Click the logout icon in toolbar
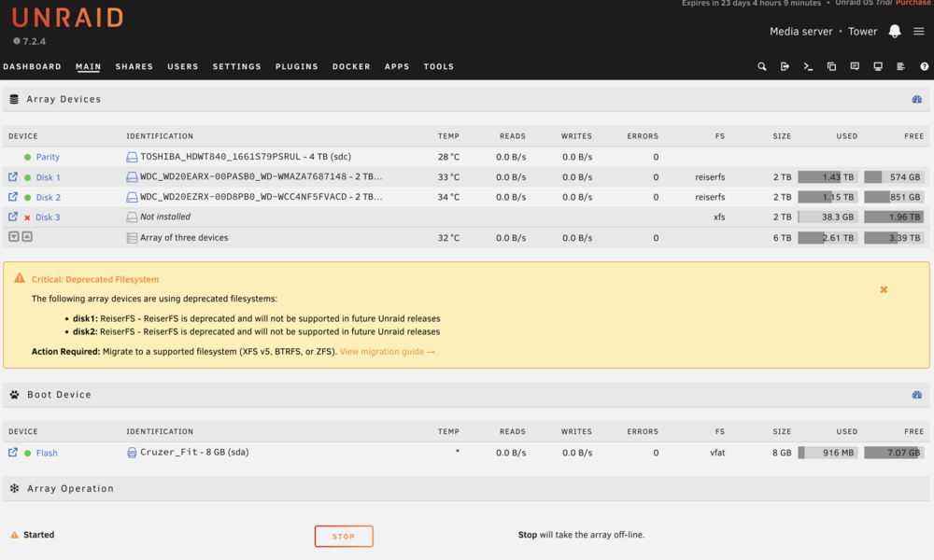This screenshot has height=560, width=934. pyautogui.click(x=785, y=66)
